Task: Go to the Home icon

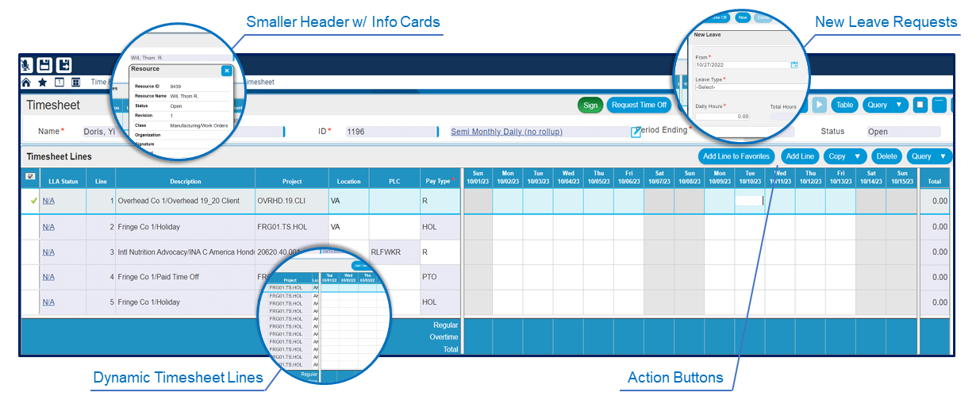Action: pyautogui.click(x=26, y=82)
